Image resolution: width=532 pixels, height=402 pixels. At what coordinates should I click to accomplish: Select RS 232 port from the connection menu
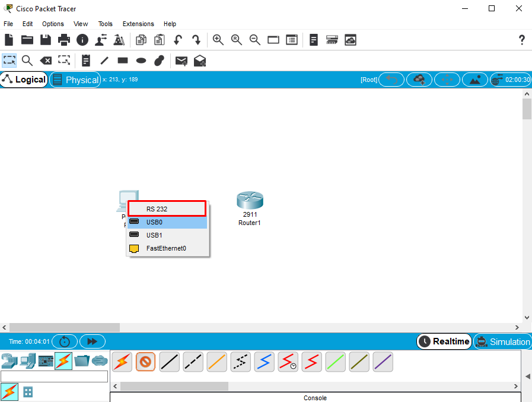point(167,208)
